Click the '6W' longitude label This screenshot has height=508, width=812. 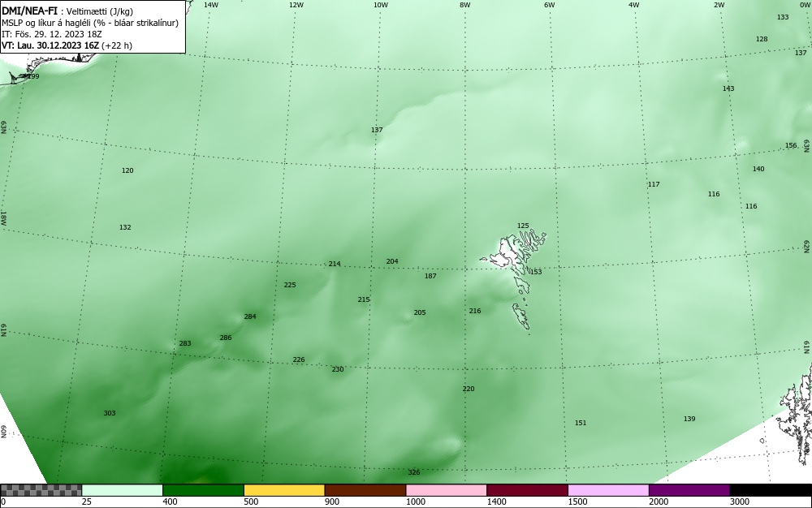(x=550, y=5)
